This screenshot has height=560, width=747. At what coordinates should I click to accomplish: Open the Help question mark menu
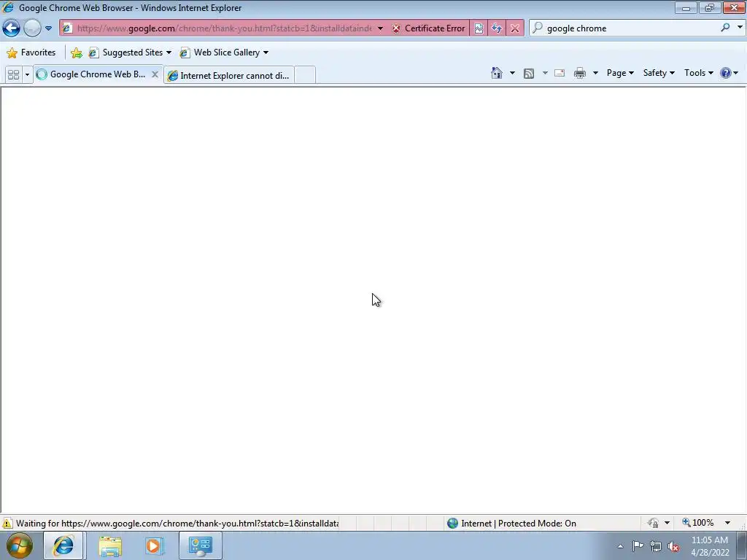pos(729,73)
